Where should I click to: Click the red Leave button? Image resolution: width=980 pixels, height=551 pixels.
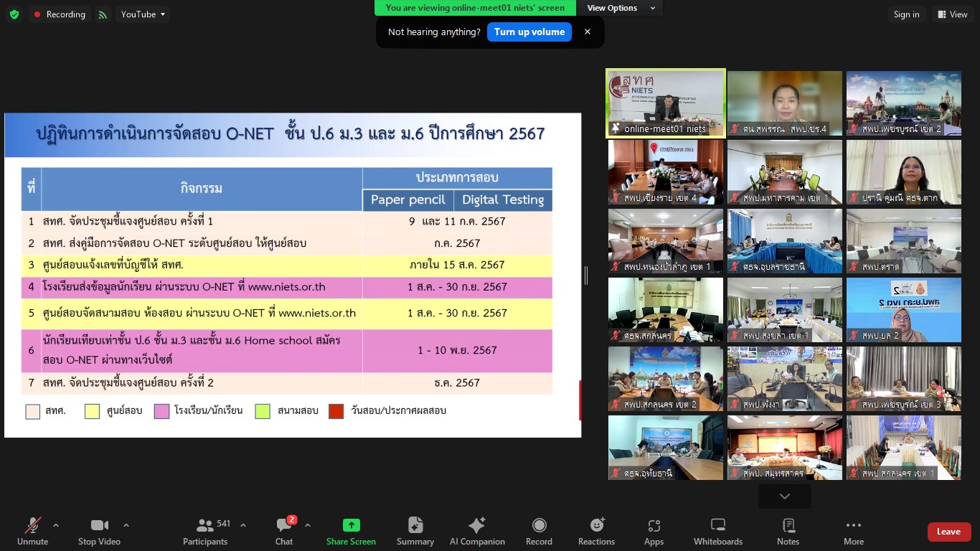(949, 532)
